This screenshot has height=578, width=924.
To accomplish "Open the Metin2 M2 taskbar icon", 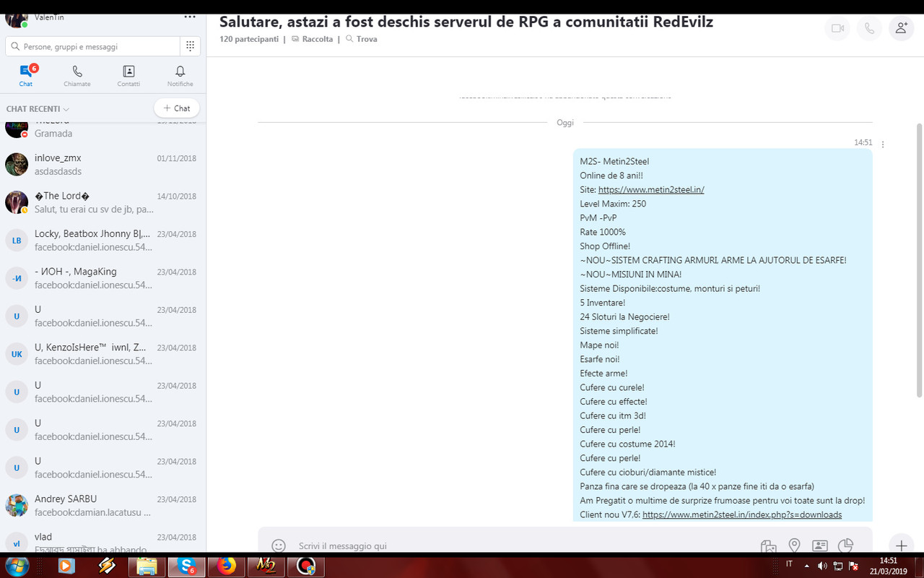I will [266, 566].
